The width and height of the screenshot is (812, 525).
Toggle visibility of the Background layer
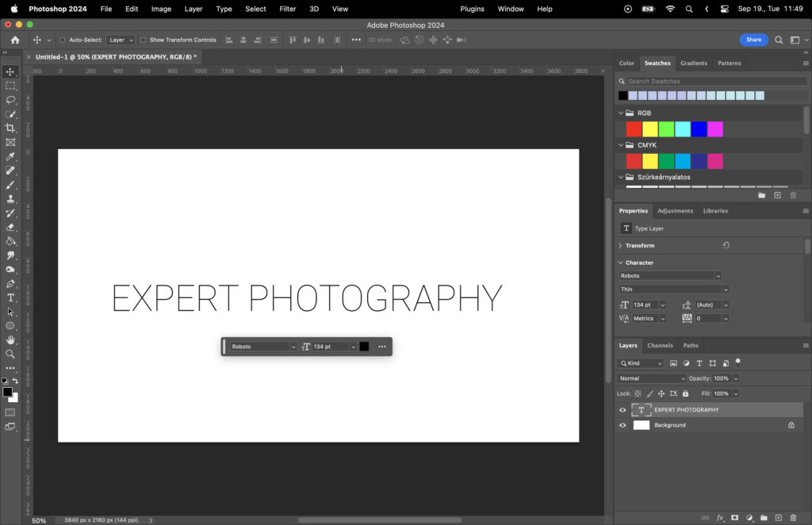click(622, 425)
